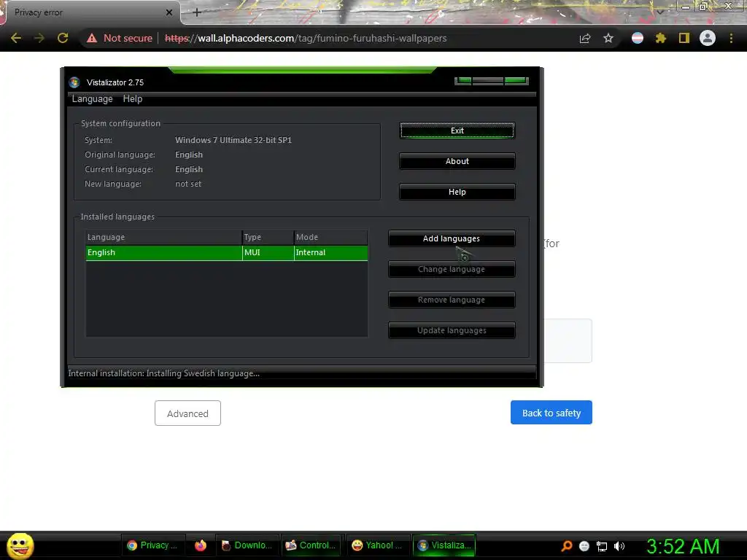747x560 pixels.
Task: Click the volume speaker tray icon
Action: click(619, 546)
